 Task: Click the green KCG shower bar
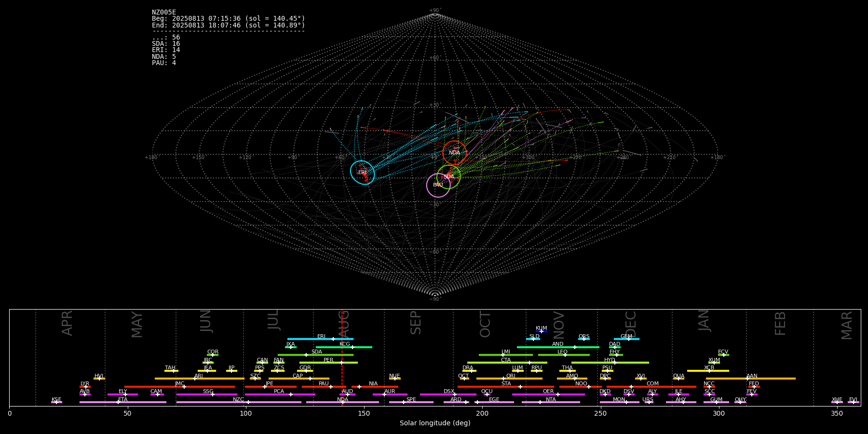click(344, 347)
